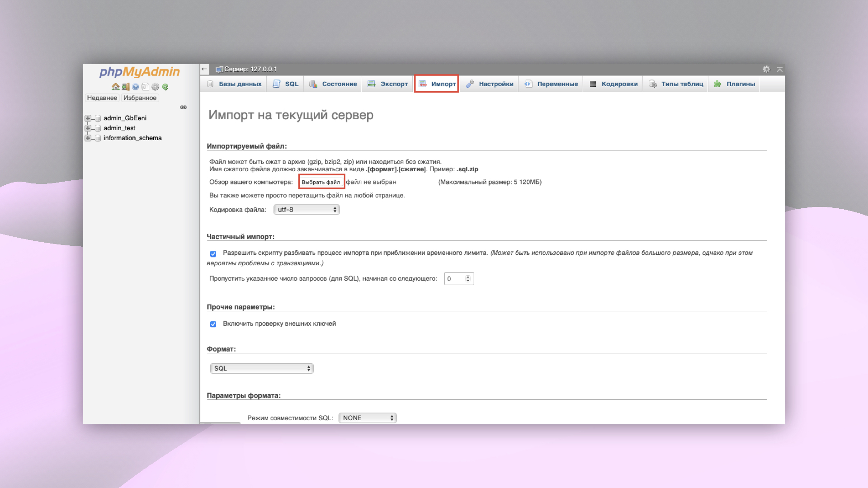
Task: Click the skipped queries number stepper
Action: tap(468, 278)
